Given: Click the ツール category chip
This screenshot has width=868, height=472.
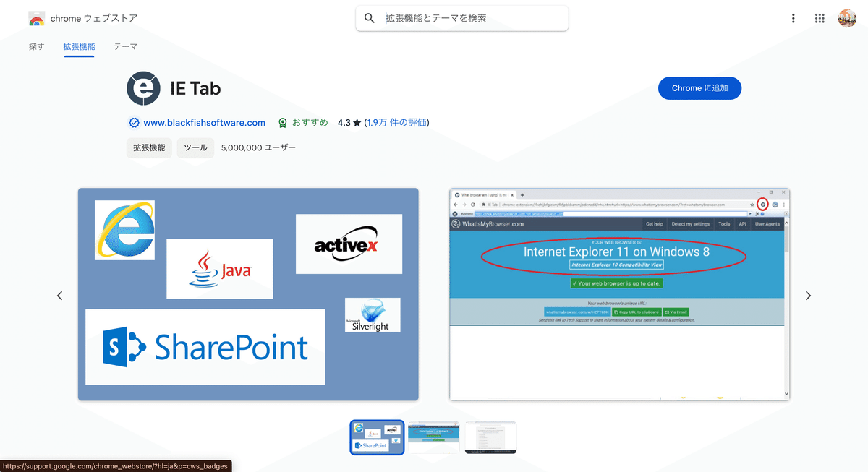Looking at the screenshot, I should (x=195, y=147).
